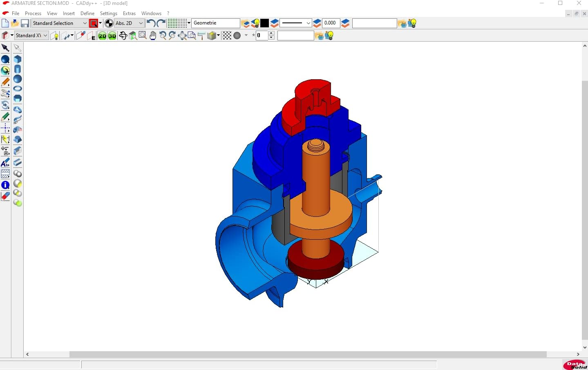Click the Save file button
Image resolution: width=588 pixels, height=370 pixels.
tap(25, 23)
